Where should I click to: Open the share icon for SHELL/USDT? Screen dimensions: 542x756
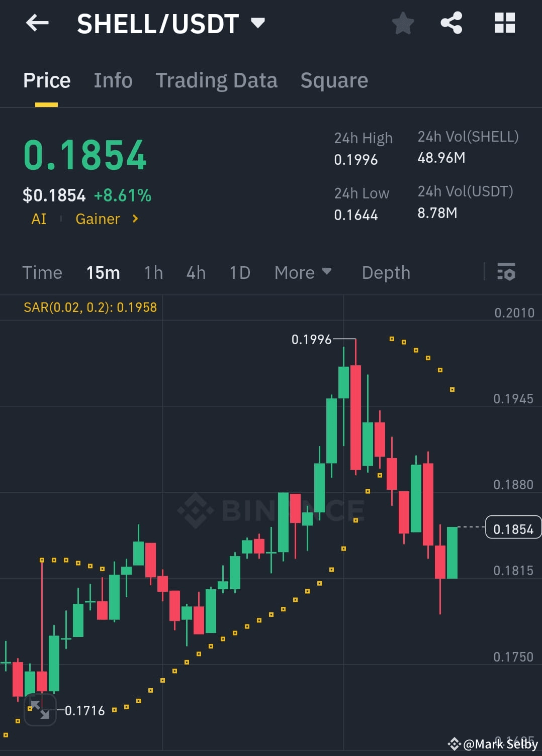click(451, 23)
